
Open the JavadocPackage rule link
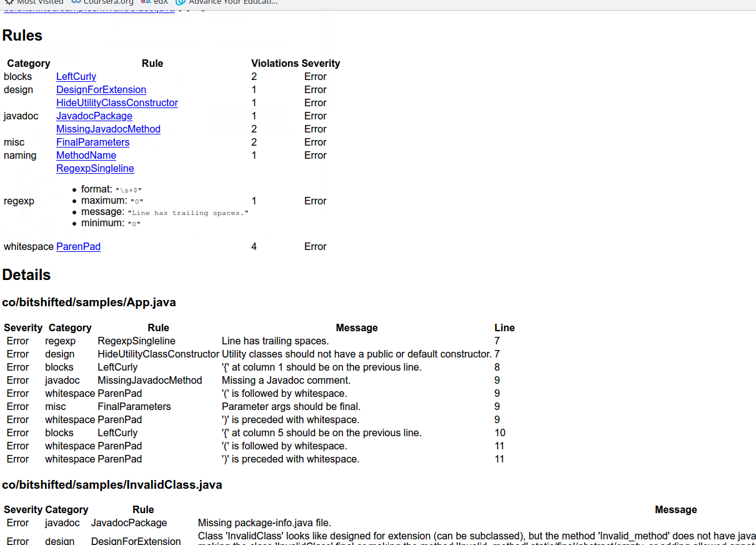click(x=94, y=116)
